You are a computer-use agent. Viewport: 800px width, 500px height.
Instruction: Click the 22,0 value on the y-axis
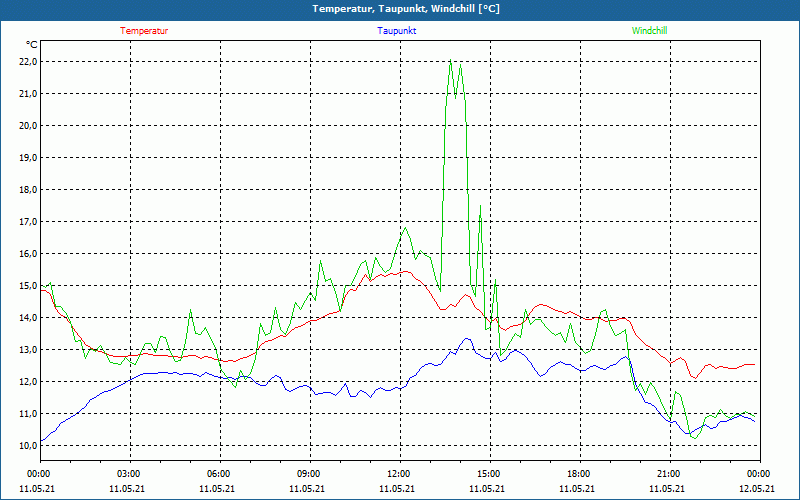(x=28, y=62)
